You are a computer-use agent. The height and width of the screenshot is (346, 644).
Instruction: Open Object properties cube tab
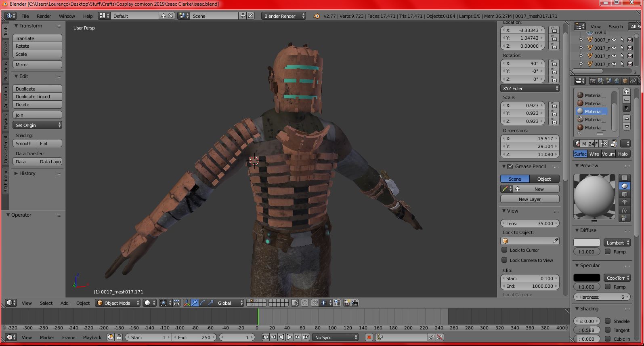click(x=625, y=81)
